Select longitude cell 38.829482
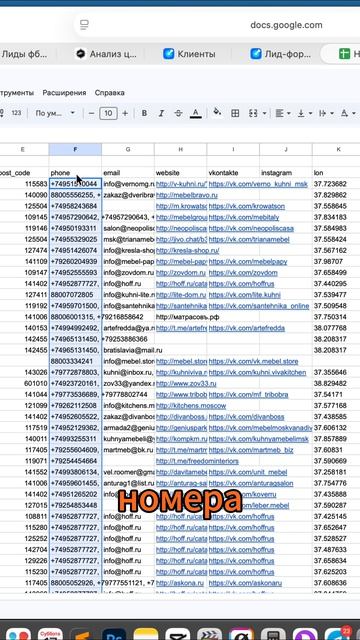Viewport: 360px width, 640px height. click(336, 384)
